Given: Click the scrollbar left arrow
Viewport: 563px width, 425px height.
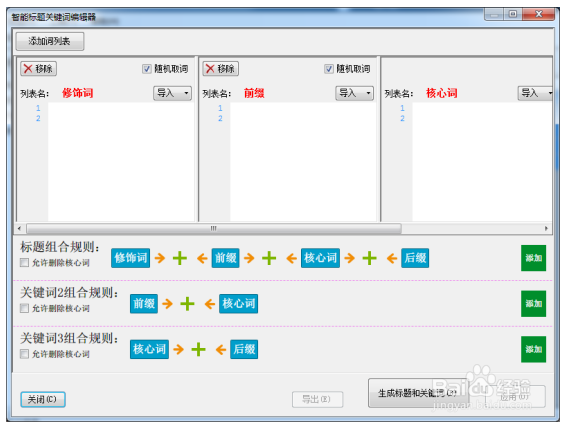Looking at the screenshot, I should click(19, 228).
